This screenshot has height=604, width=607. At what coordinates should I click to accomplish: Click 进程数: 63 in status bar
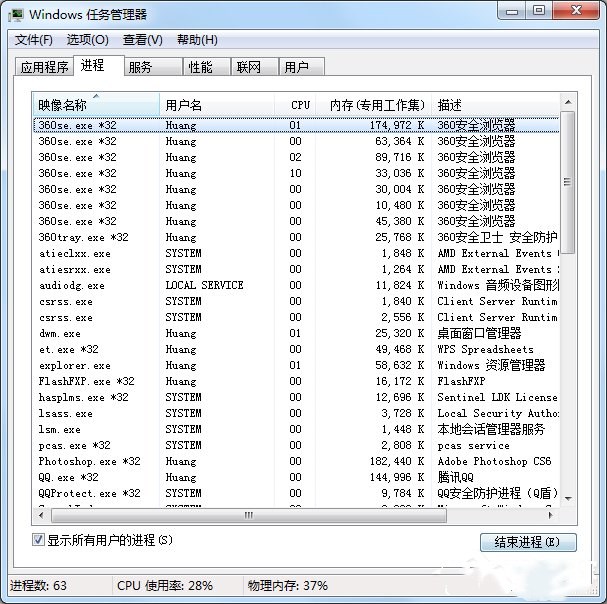(38, 585)
